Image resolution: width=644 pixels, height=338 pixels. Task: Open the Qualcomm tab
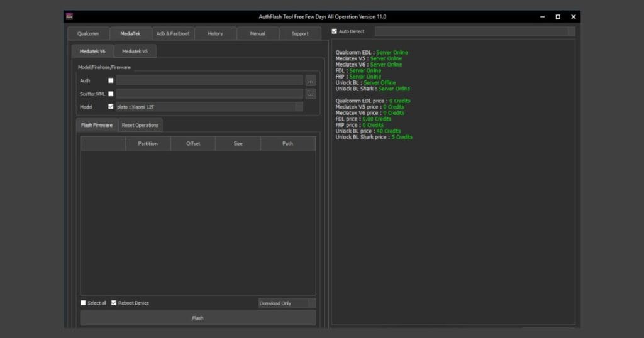(88, 34)
